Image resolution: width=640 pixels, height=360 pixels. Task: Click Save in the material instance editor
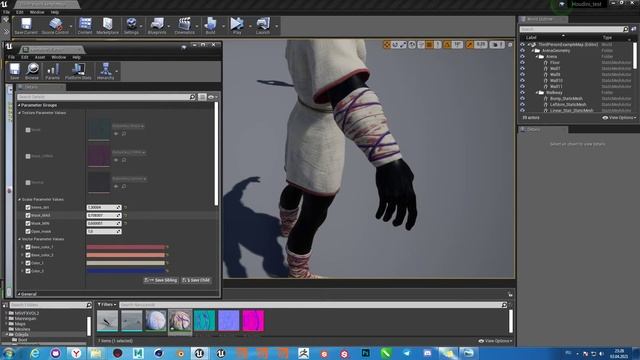click(x=14, y=71)
